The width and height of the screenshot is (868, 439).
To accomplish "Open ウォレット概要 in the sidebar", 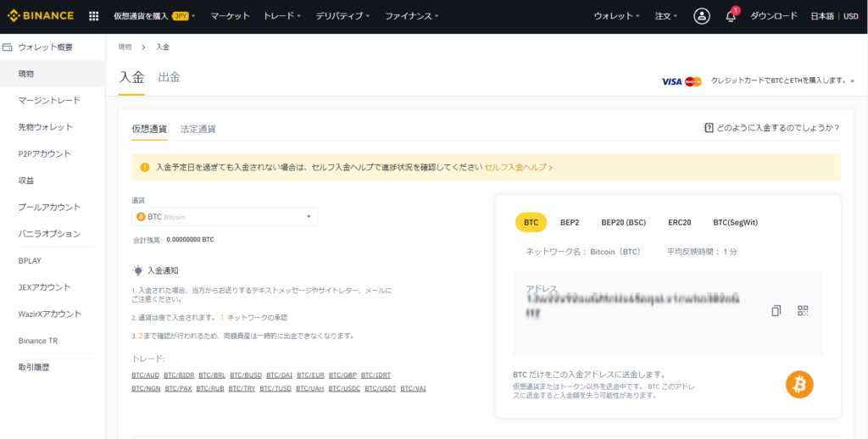I will click(46, 47).
